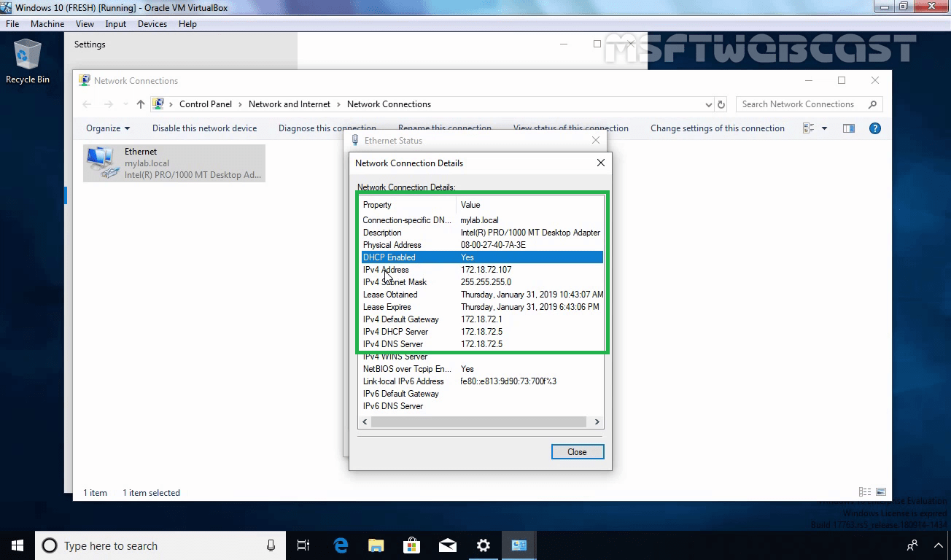Open Help using the question mark icon
The height and width of the screenshot is (560, 951).
874,128
